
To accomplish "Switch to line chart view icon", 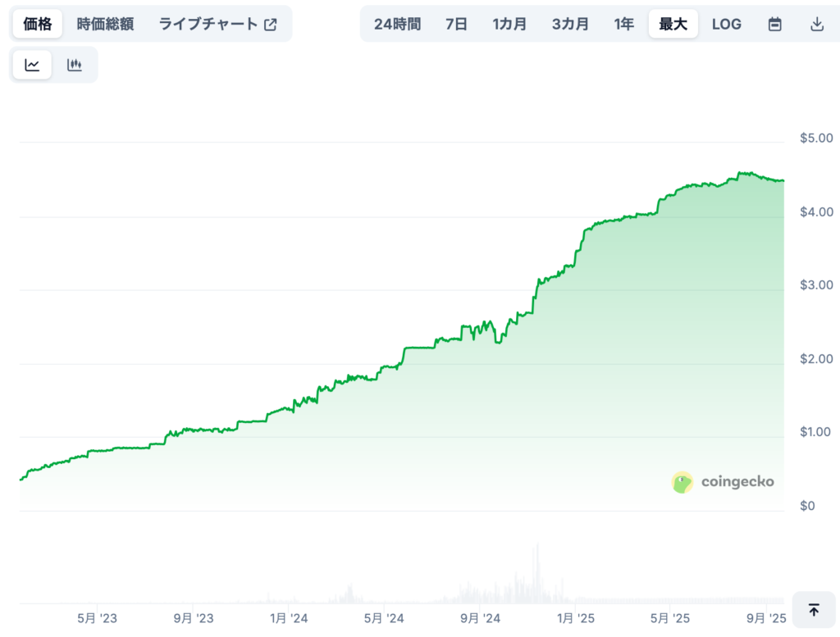I will coord(32,66).
